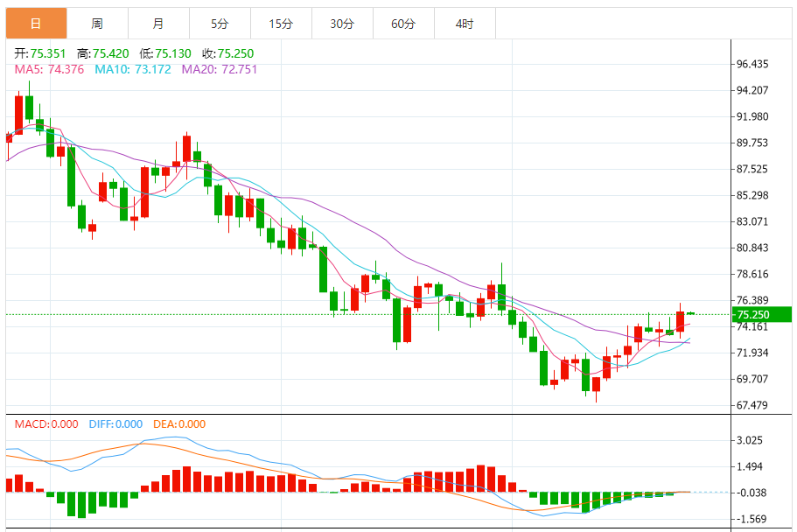Click the 87.525 price axis label
This screenshot has height=532, width=797.
752,169
